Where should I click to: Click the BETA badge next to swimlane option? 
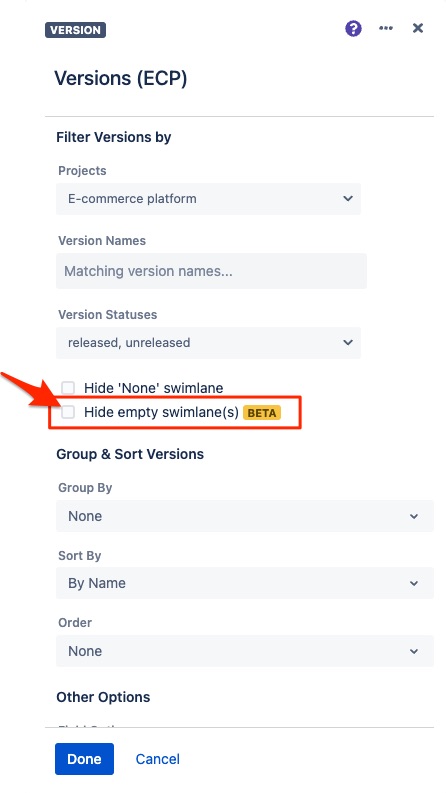point(262,413)
